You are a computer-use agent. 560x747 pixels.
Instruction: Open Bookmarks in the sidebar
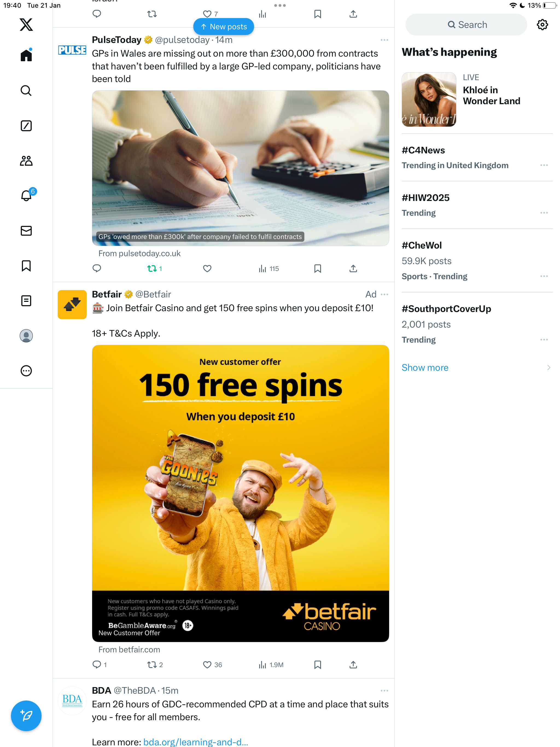[26, 266]
